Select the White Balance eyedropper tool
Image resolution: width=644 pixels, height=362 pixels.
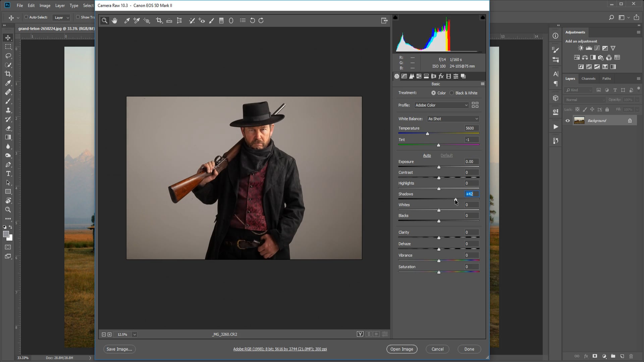pyautogui.click(x=127, y=20)
